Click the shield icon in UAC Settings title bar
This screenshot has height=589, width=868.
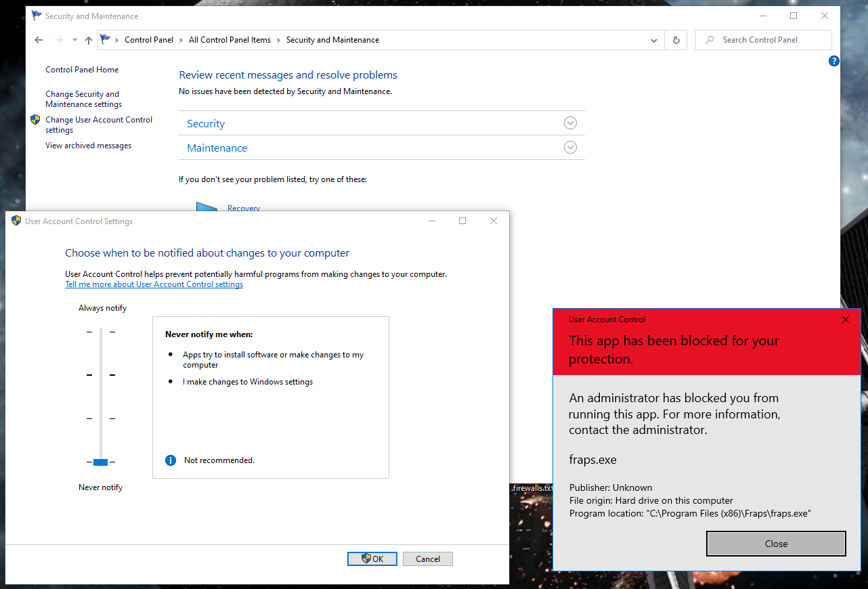(x=16, y=221)
